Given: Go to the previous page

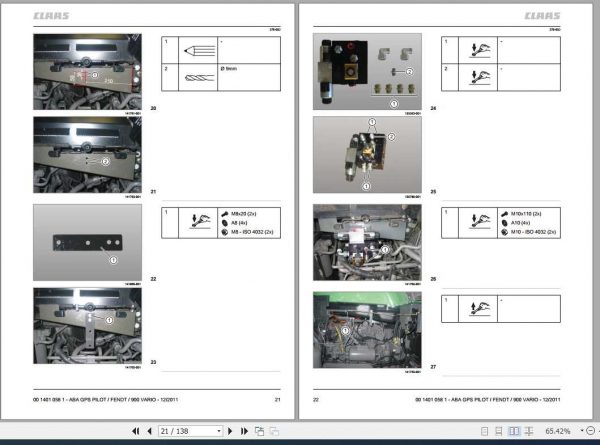Looking at the screenshot, I should click(149, 431).
